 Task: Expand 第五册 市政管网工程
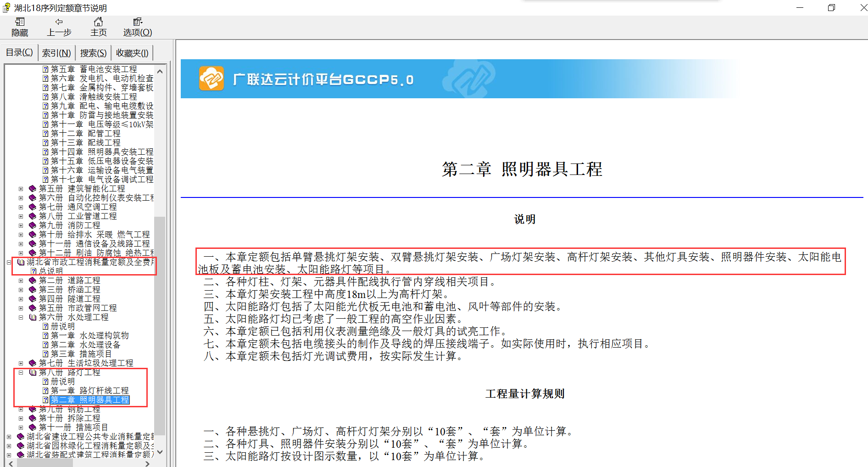coord(21,308)
